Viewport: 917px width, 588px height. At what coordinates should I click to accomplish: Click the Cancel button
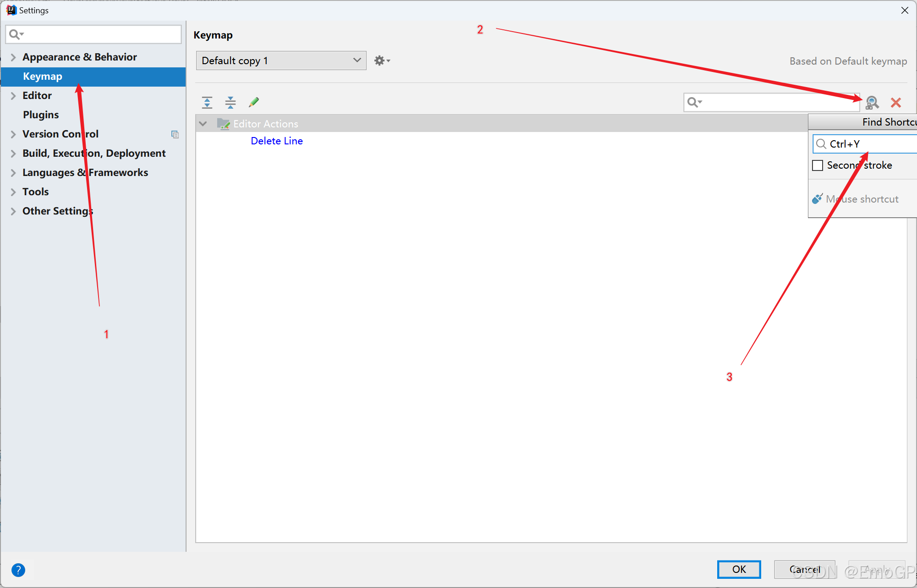point(804,569)
